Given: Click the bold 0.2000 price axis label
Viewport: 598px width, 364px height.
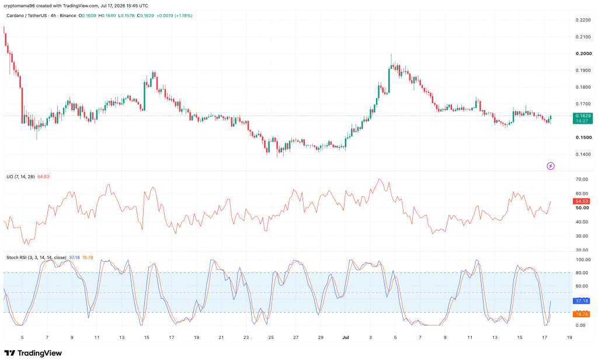Looking at the screenshot, I should [x=583, y=54].
